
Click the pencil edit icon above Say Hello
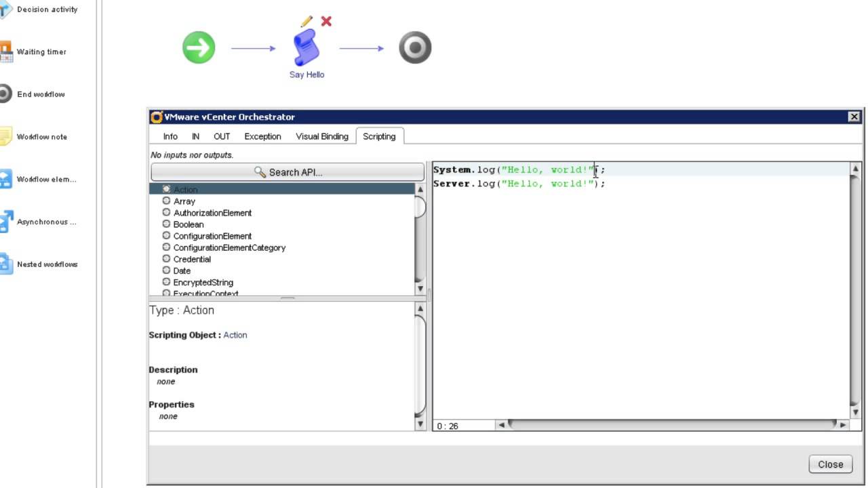pyautogui.click(x=307, y=21)
